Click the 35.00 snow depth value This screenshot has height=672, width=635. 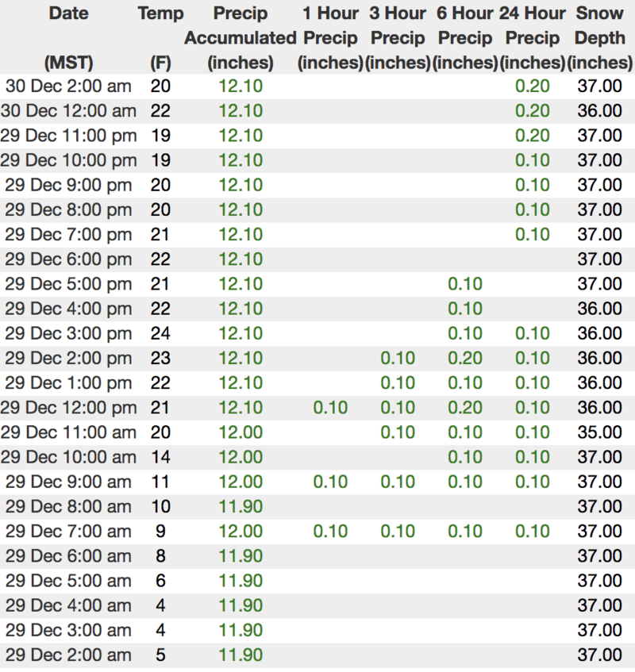point(599,432)
